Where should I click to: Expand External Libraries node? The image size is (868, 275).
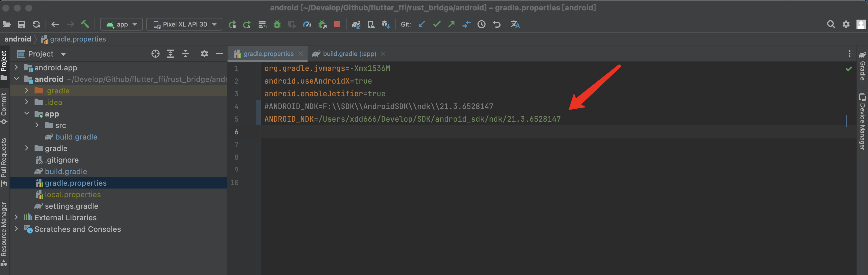point(16,217)
